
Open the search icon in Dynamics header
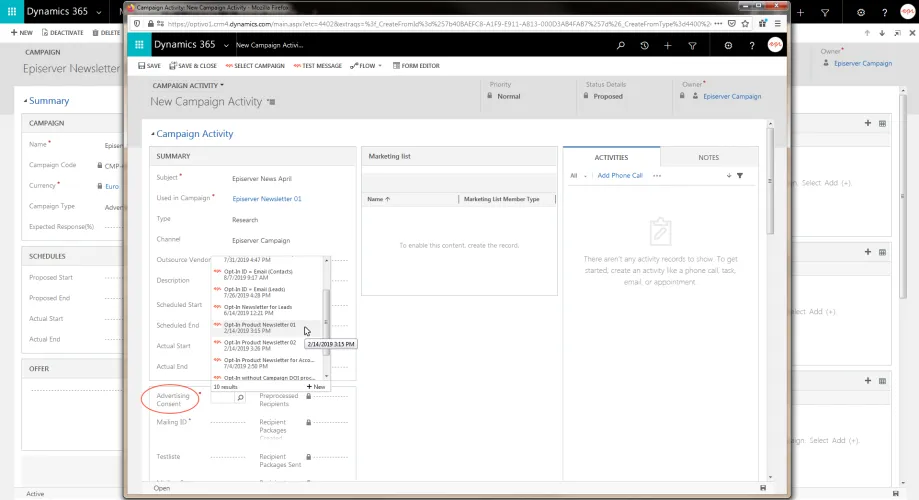(621, 45)
